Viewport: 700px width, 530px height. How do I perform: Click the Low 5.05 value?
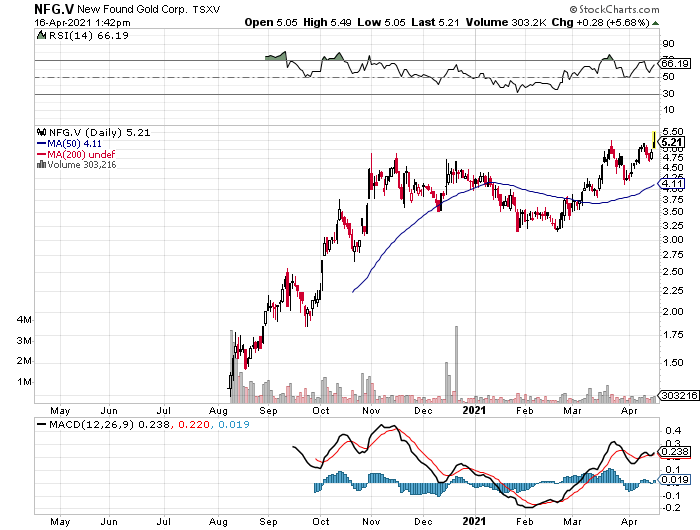point(382,22)
